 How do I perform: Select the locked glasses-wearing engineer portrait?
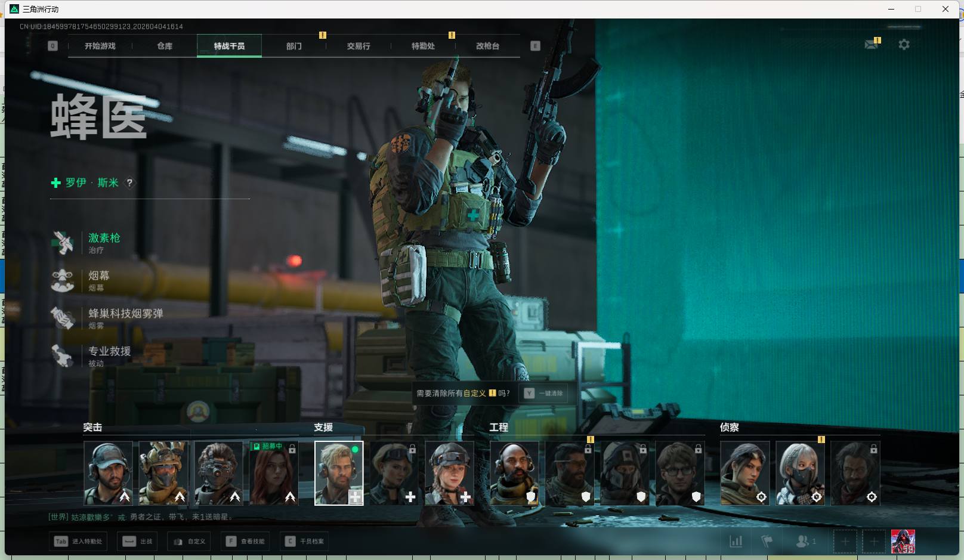[x=679, y=473]
